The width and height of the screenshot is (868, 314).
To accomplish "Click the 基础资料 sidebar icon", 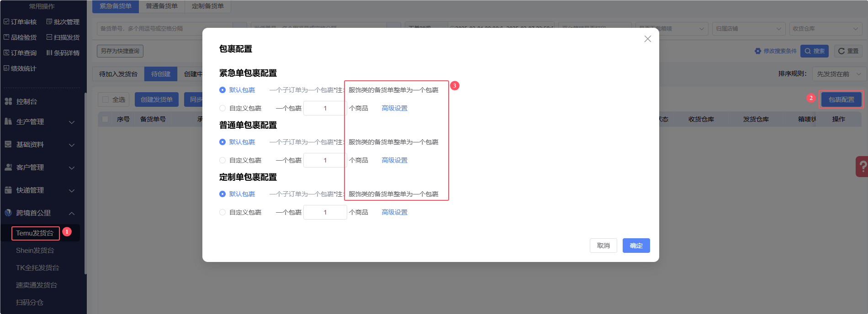I will (x=8, y=144).
